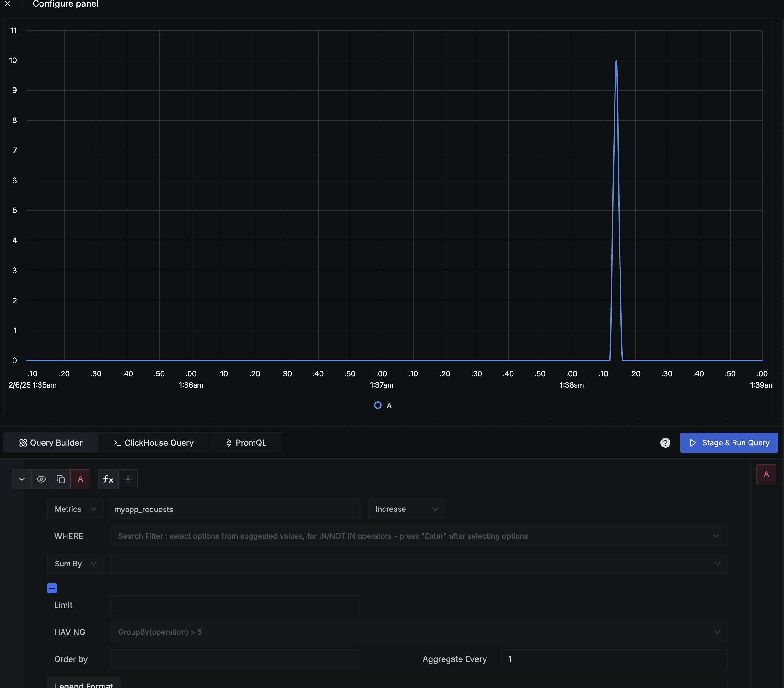Clone query A with the copy icon
This screenshot has height=688, width=784.
pos(61,479)
